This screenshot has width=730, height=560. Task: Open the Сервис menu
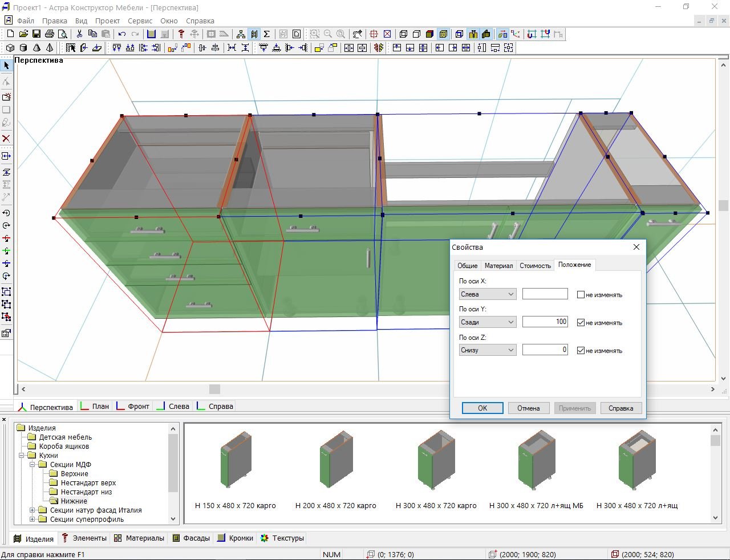[x=140, y=21]
